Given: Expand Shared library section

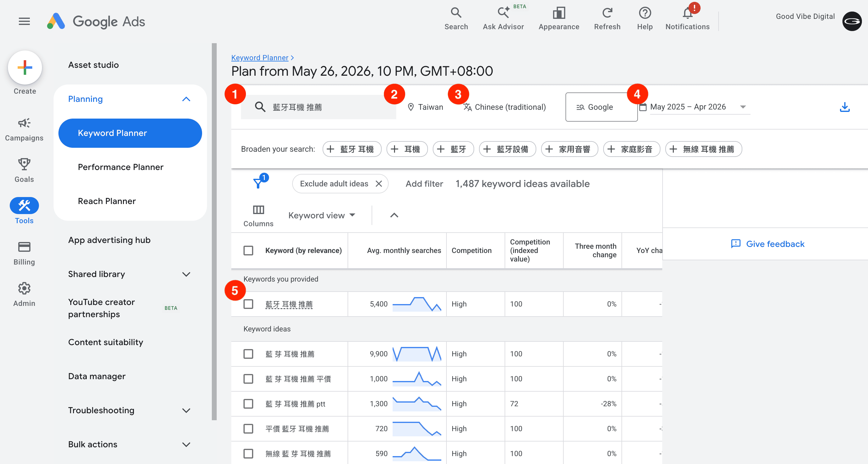Looking at the screenshot, I should point(186,274).
